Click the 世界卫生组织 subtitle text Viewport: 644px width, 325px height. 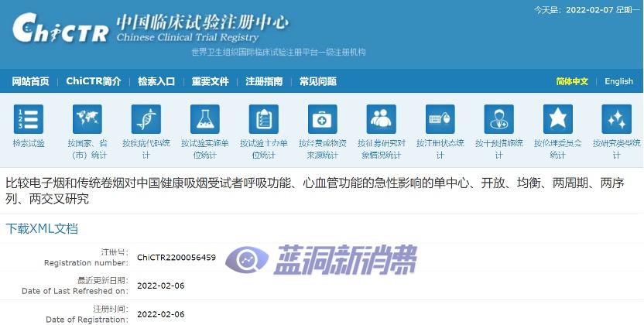pyautogui.click(x=278, y=52)
